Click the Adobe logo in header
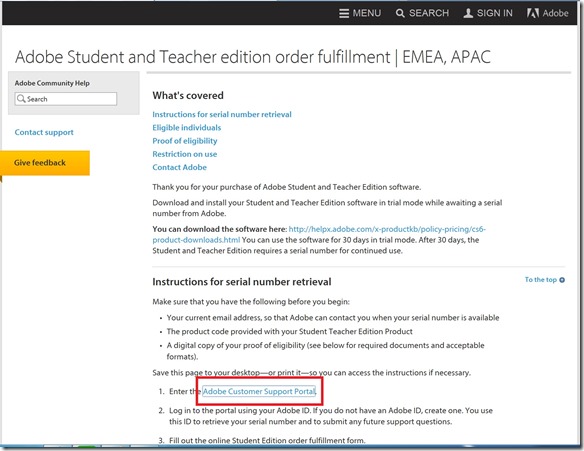584x451 pixels. pyautogui.click(x=547, y=13)
